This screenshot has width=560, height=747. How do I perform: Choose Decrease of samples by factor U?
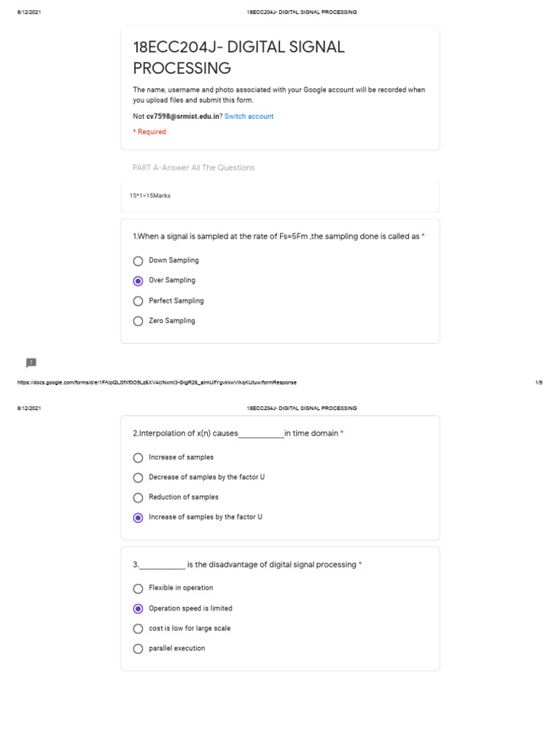pos(138,478)
